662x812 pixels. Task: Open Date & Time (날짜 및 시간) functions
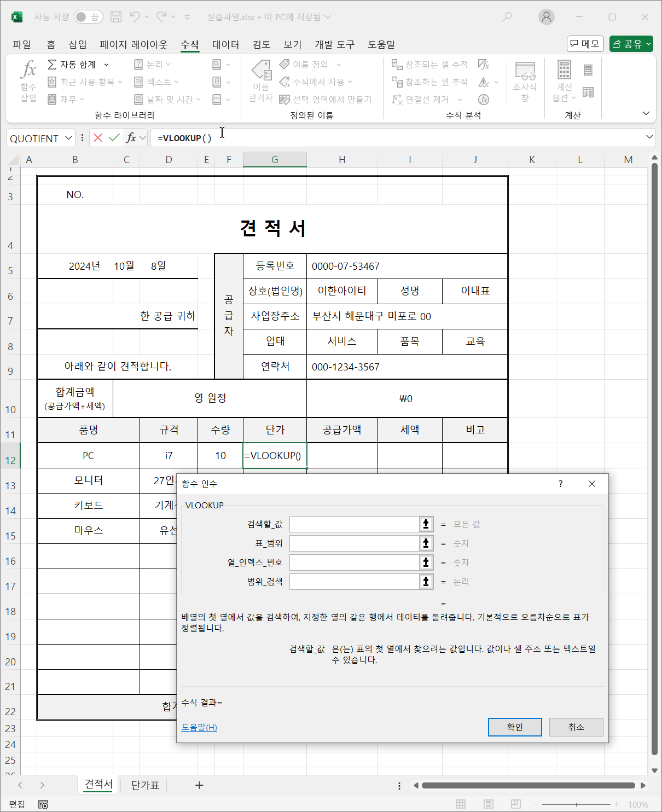pos(167,100)
